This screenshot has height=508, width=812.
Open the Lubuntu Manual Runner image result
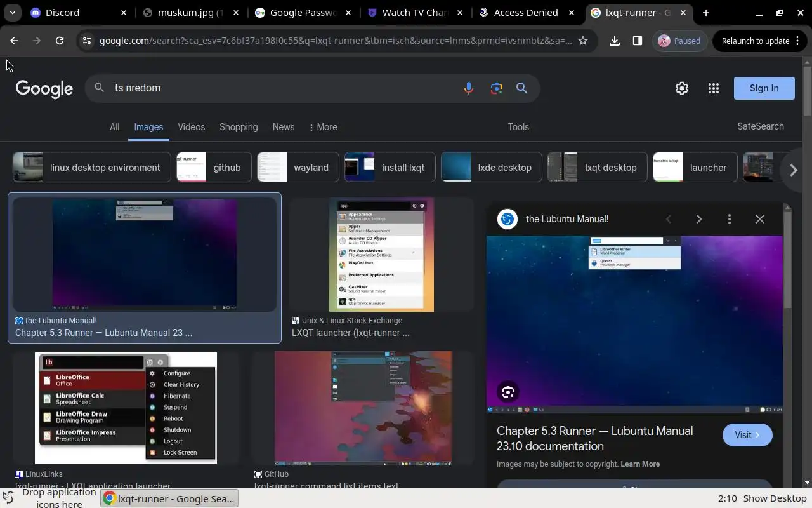pos(145,254)
